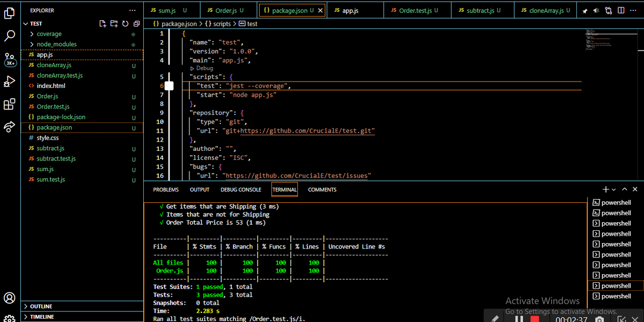
Task: Create a new terminal with plus icon
Action: [606, 189]
